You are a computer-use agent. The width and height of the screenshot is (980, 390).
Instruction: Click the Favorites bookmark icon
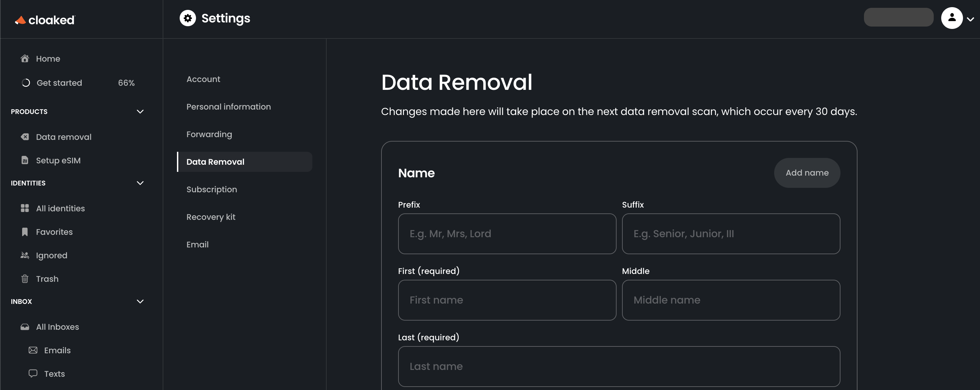[25, 232]
